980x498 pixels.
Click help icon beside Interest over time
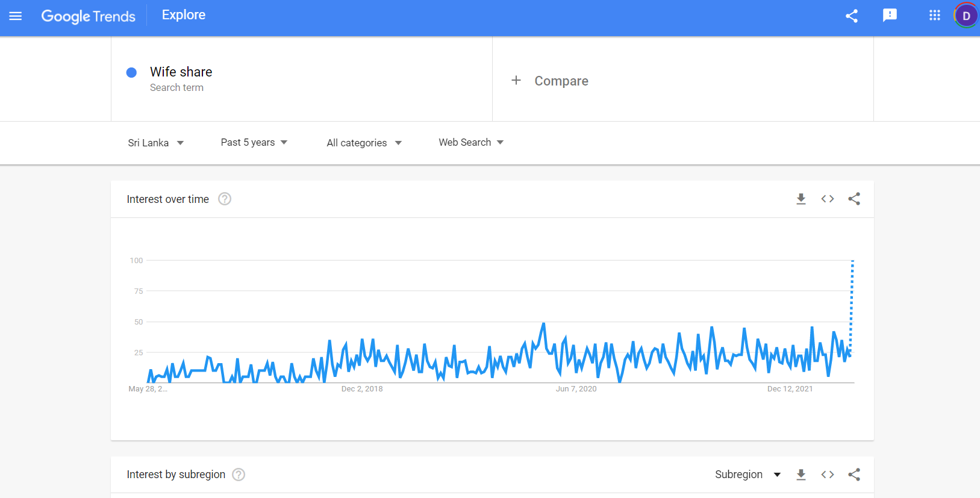point(225,199)
